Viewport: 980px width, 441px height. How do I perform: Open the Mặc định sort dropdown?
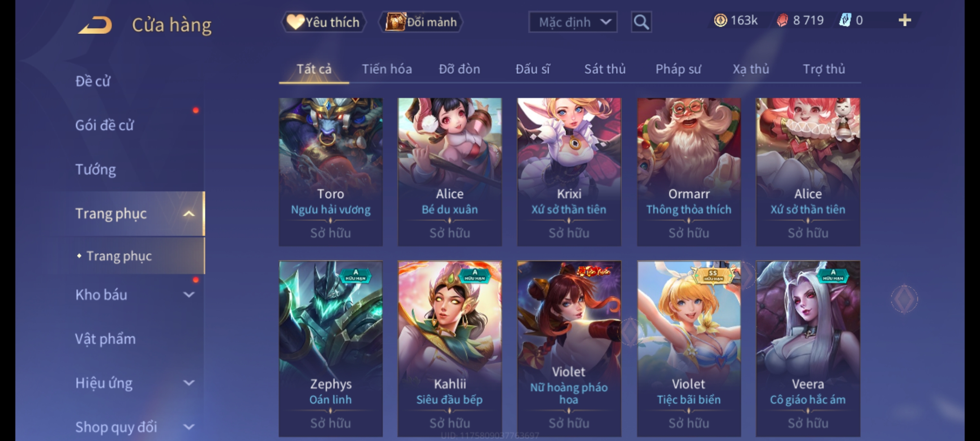click(573, 22)
